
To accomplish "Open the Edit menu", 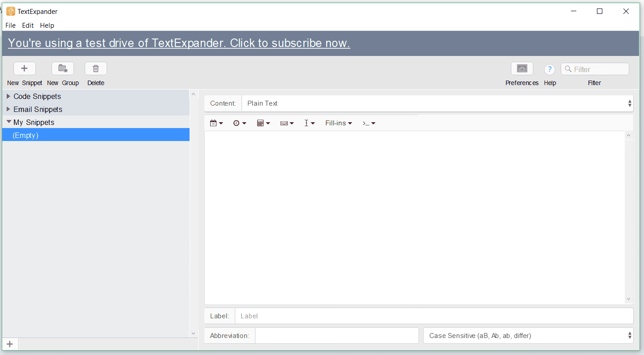I will [x=28, y=26].
